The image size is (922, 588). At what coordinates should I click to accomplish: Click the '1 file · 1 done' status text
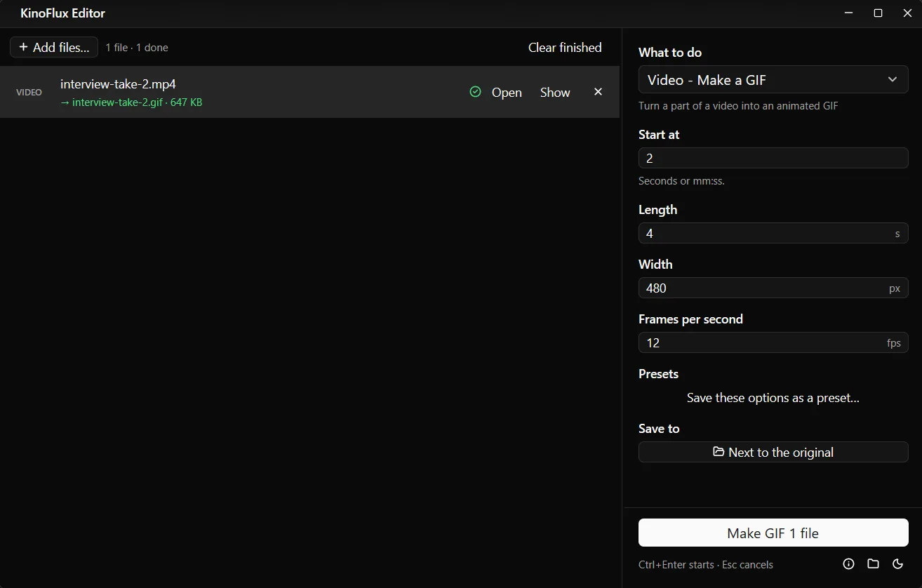(137, 48)
